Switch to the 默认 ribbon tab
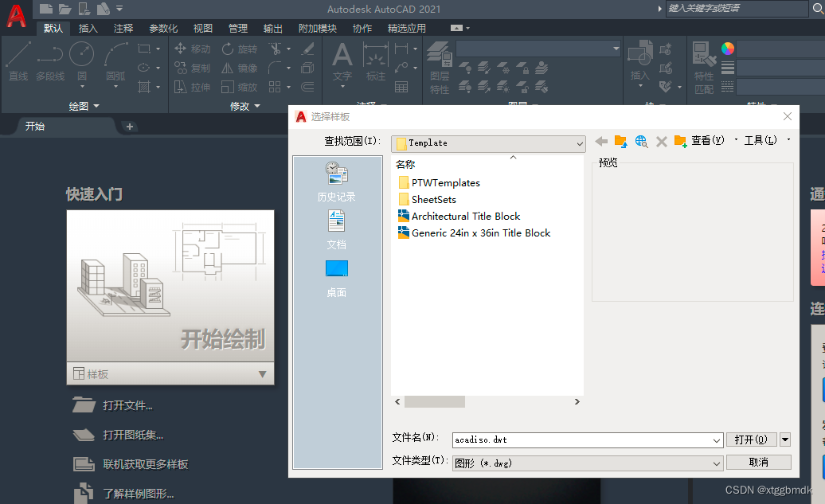825x504 pixels. [x=53, y=29]
